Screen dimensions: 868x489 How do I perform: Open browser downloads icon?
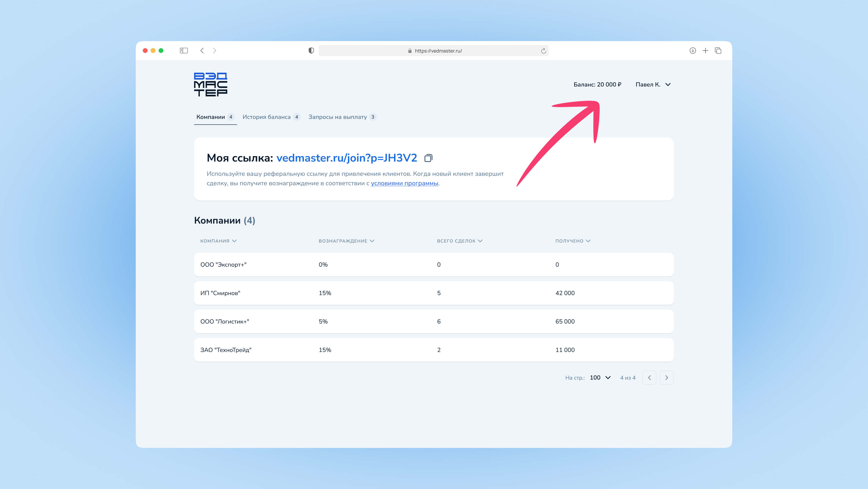tap(693, 51)
